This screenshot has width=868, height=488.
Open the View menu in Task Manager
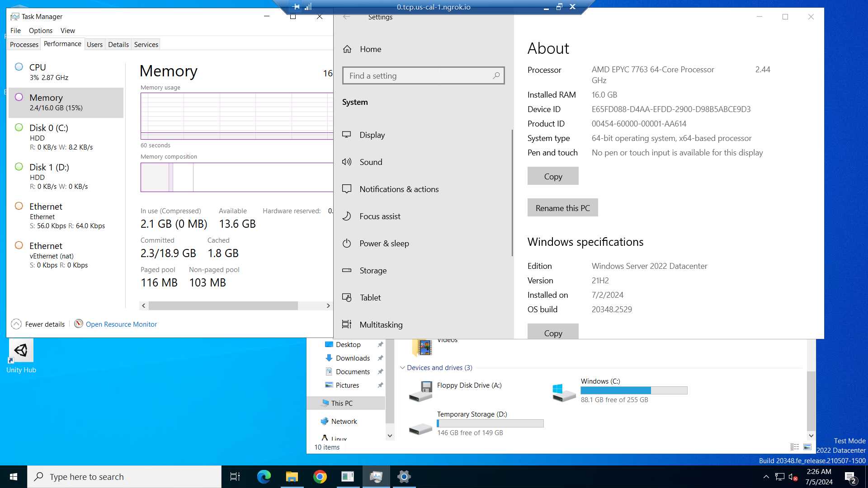pyautogui.click(x=68, y=30)
